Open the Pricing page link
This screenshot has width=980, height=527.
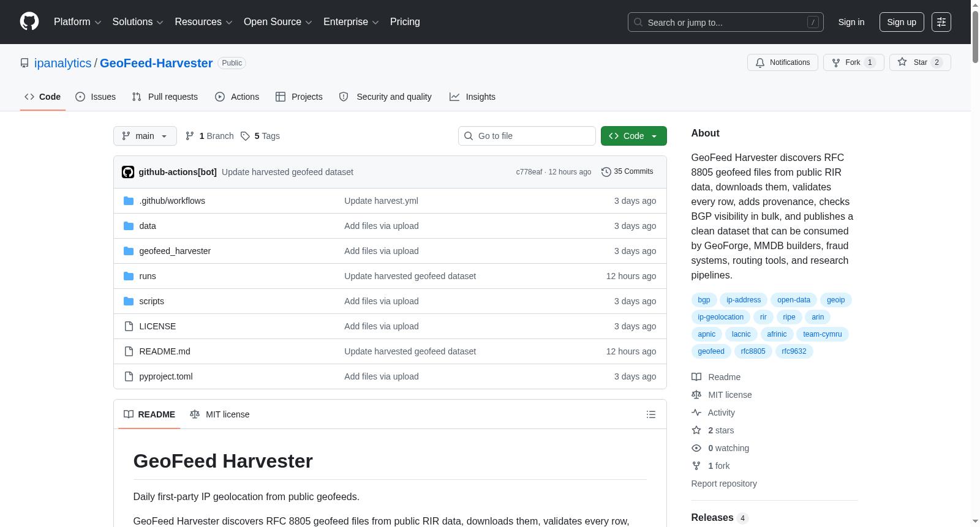coord(405,22)
